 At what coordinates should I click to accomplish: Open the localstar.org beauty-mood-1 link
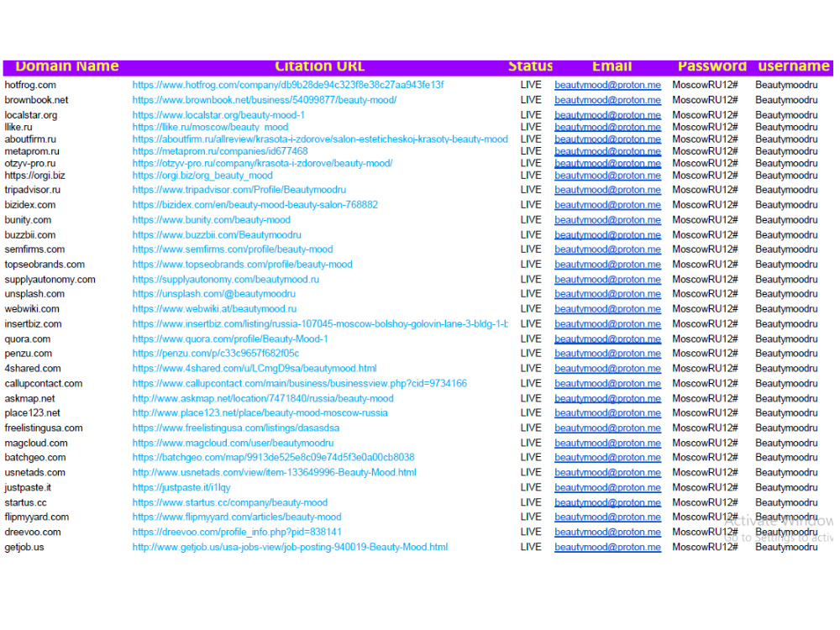coord(218,114)
